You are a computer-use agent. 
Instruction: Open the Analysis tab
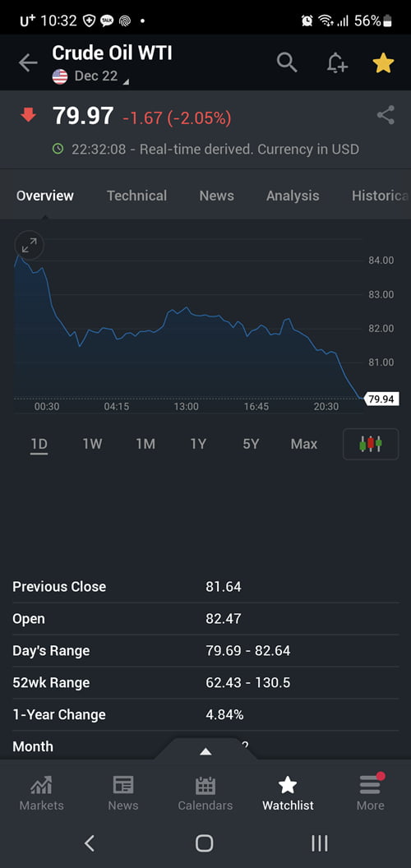(x=293, y=196)
